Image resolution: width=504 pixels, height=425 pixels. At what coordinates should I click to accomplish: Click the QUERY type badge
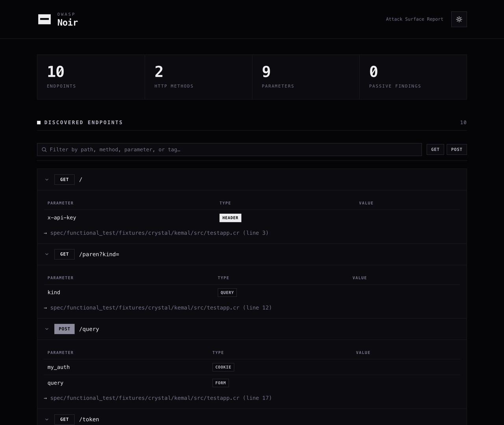pyautogui.click(x=227, y=292)
